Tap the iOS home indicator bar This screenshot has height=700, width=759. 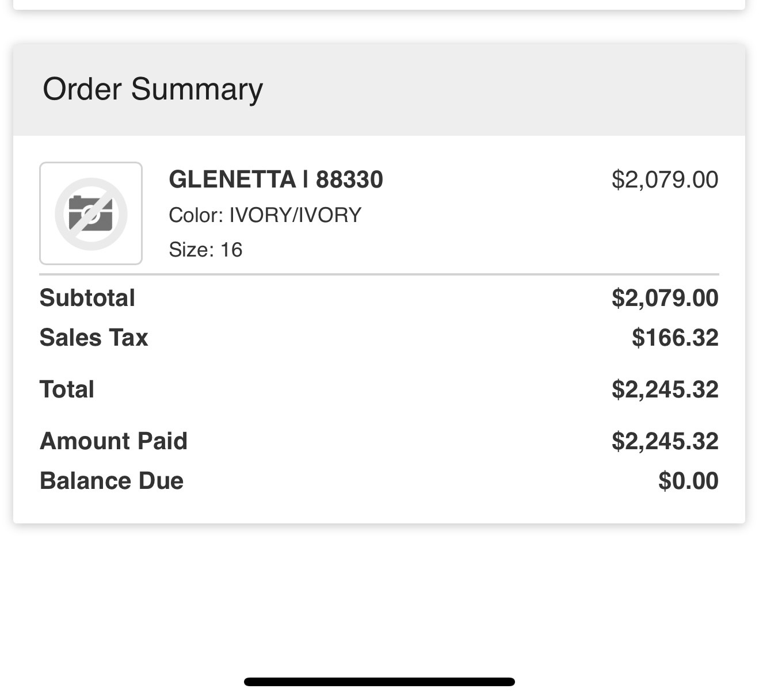[x=379, y=682]
